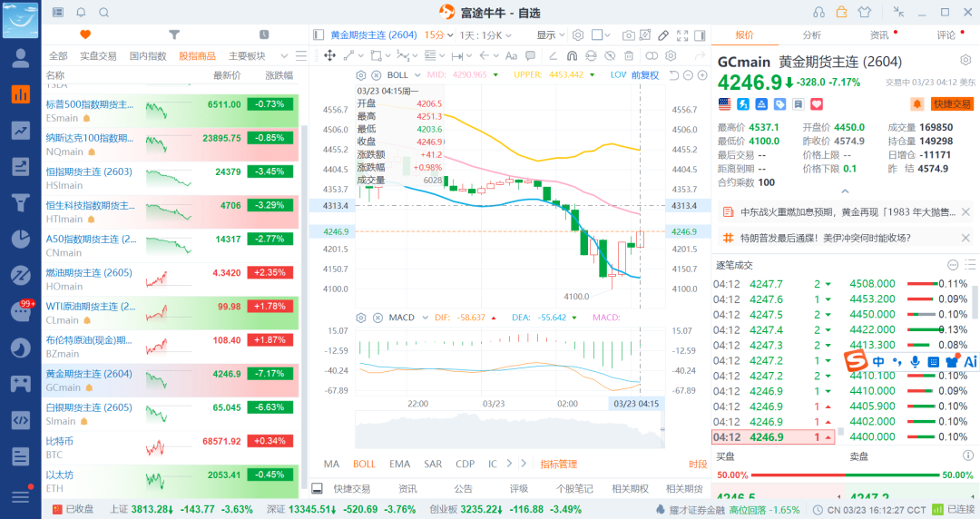The width and height of the screenshot is (980, 519).
Task: Select the move crosshair drawing tool
Action: pos(330,55)
